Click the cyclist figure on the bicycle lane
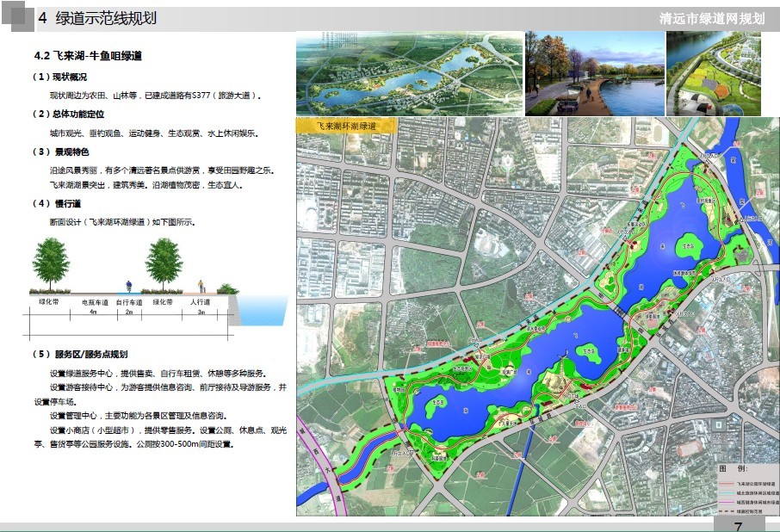The height and width of the screenshot is (532, 780). 128,288
